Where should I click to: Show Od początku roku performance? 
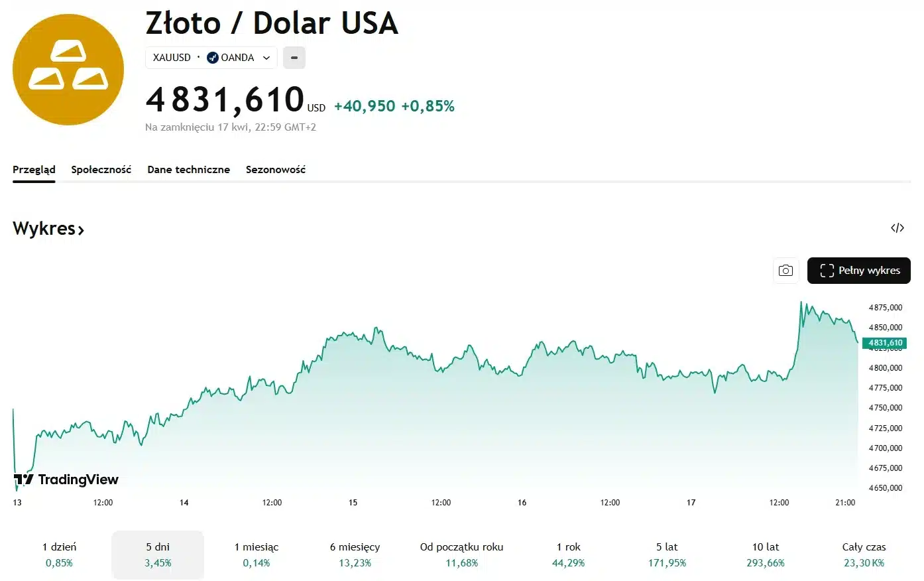tap(462, 554)
